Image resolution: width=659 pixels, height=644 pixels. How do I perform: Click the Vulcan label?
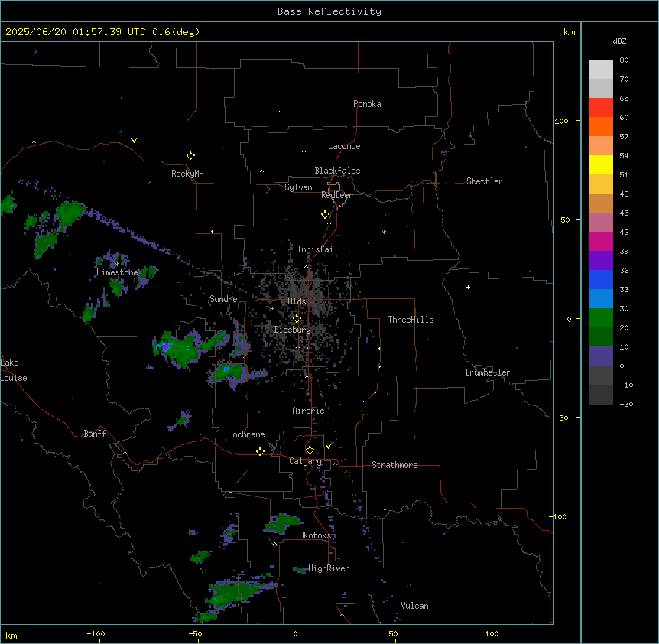(x=414, y=606)
